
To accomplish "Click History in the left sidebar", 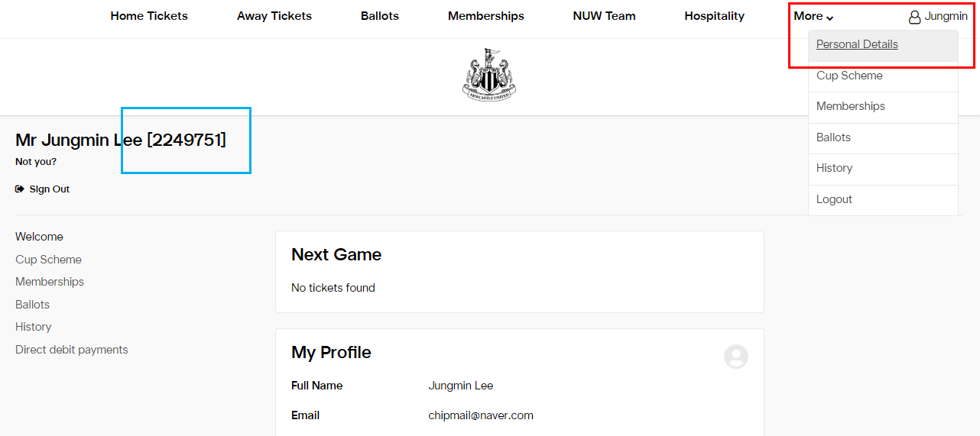I will (x=34, y=327).
